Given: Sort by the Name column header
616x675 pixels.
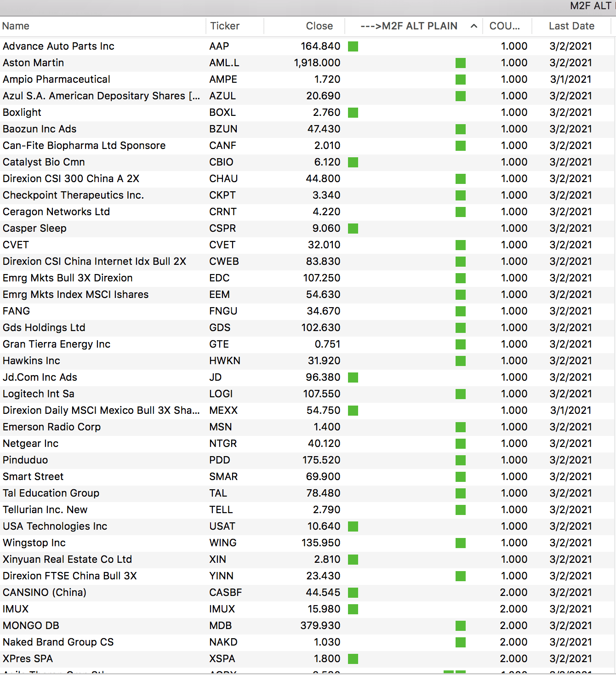Looking at the screenshot, I should pyautogui.click(x=103, y=26).
